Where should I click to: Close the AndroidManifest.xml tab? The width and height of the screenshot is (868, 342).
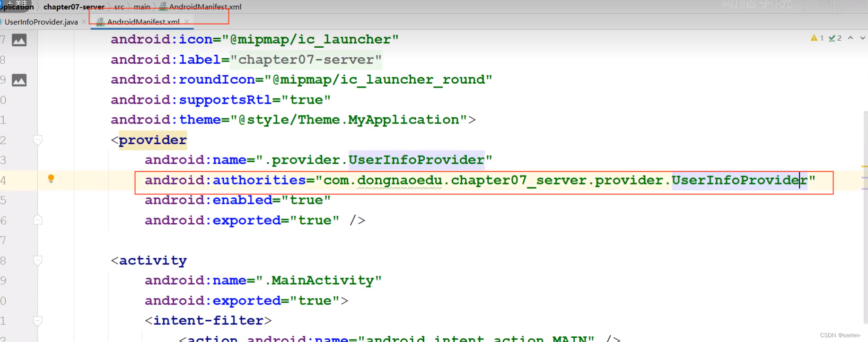187,22
